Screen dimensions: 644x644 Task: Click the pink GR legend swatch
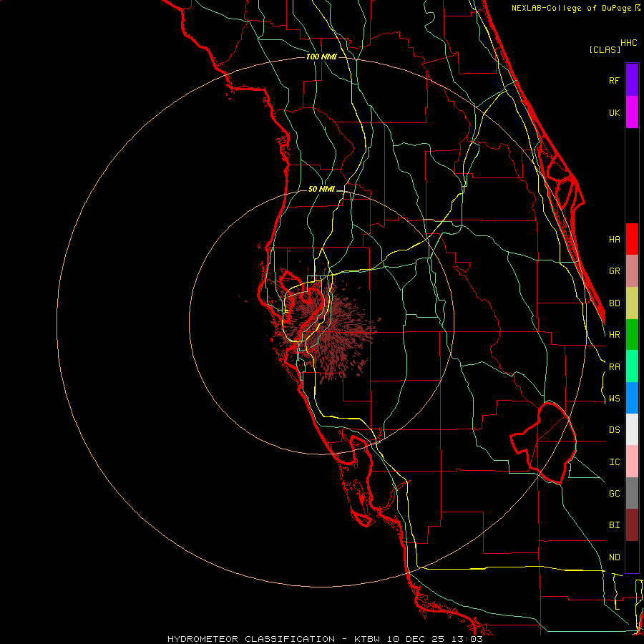(x=632, y=271)
